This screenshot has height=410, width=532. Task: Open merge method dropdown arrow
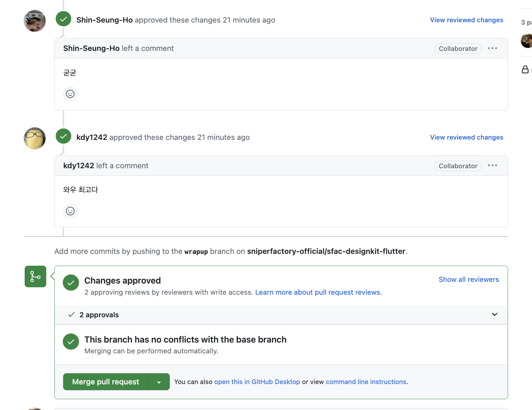coord(159,382)
